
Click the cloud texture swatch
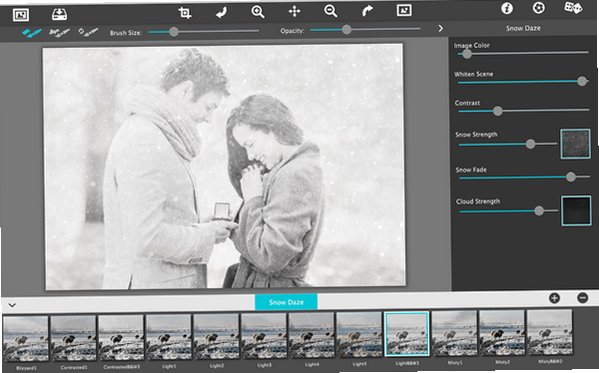point(576,211)
